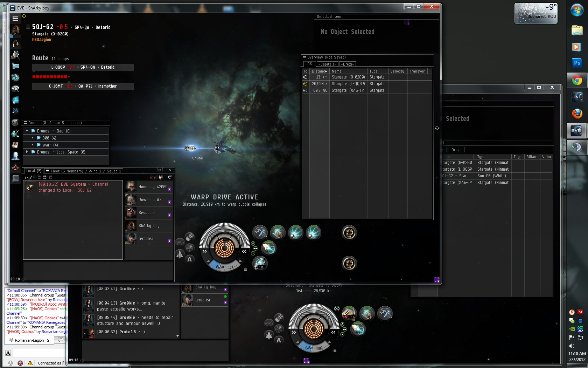Viewport: 588px width, 368px height.
Task: Open the EVE menu hamburger button
Action: 15,19
